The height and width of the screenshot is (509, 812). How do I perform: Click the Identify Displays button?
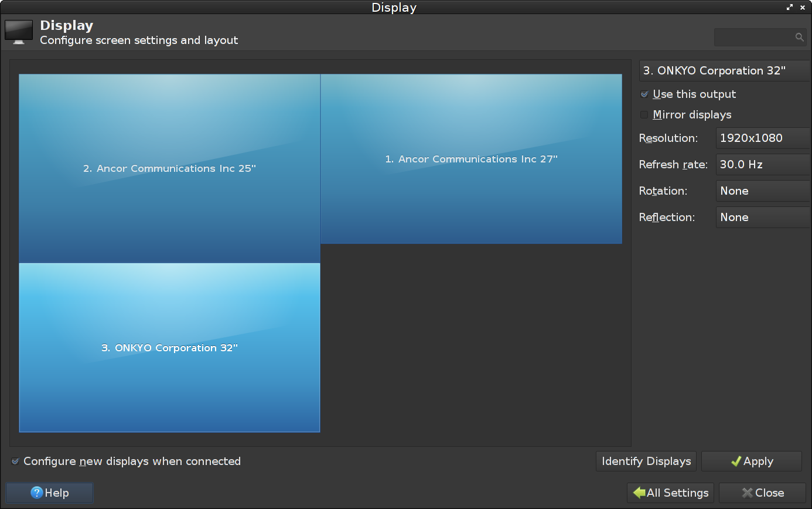point(646,462)
